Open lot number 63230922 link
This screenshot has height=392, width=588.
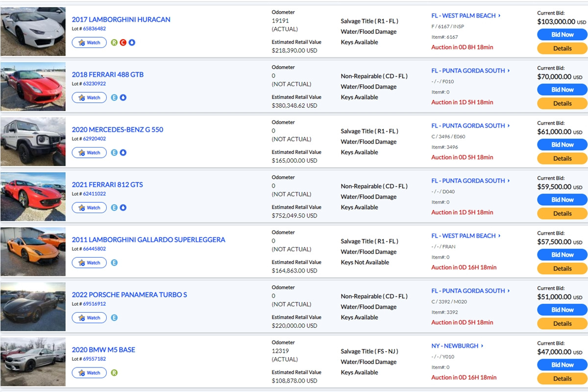[x=94, y=83]
